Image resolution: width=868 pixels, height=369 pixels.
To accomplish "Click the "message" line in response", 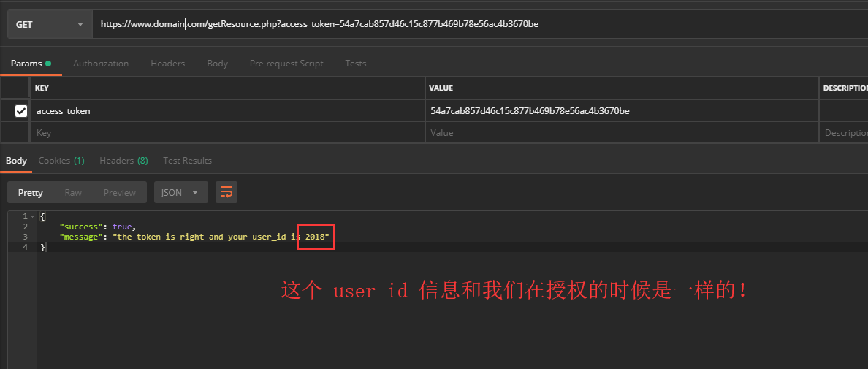I will coord(194,237).
